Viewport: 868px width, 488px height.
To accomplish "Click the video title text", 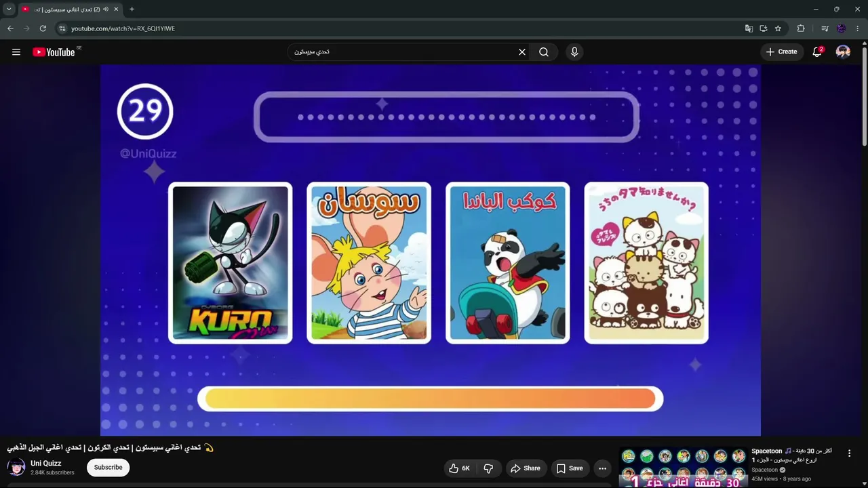I will tap(111, 448).
